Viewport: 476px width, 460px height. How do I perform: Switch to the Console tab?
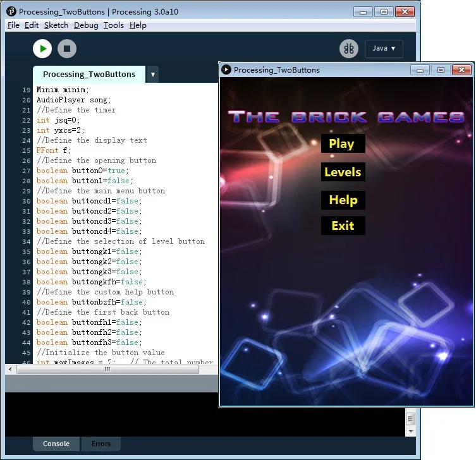tap(56, 444)
